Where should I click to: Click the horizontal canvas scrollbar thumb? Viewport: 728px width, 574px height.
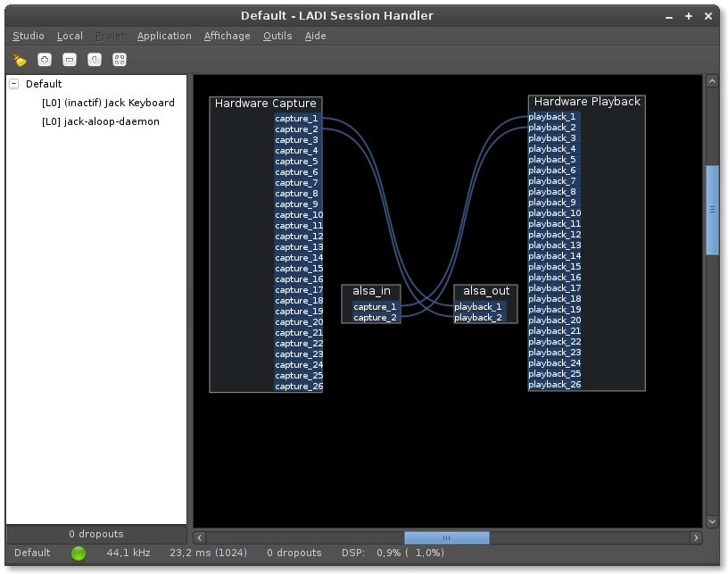pyautogui.click(x=446, y=537)
